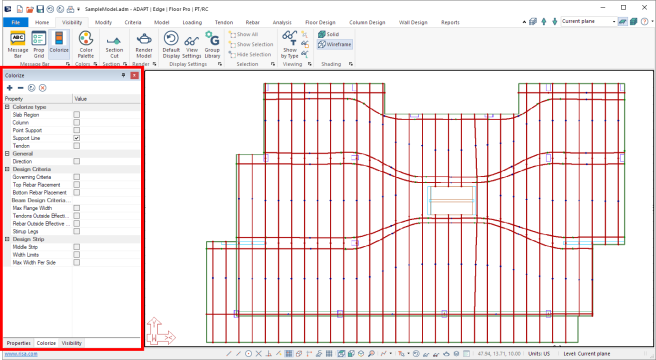Enable the Column colorize checkbox
The width and height of the screenshot is (656, 360).
(77, 122)
